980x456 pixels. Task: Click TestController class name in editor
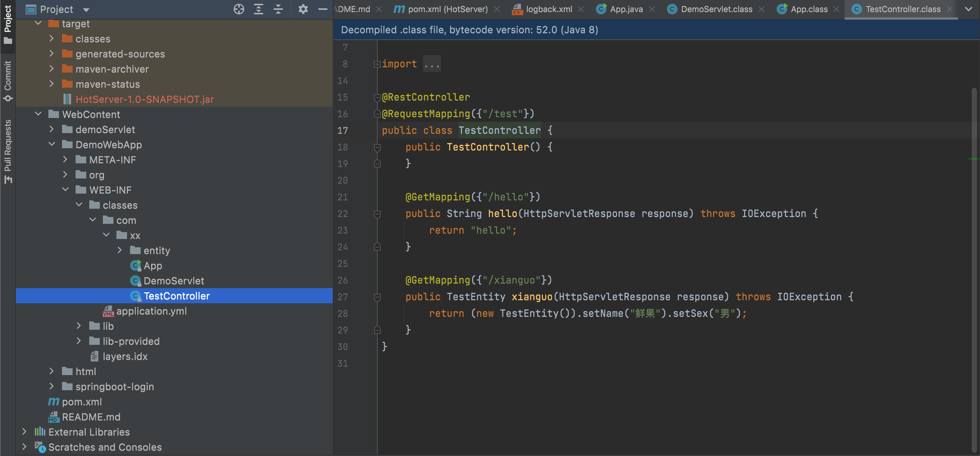[499, 130]
